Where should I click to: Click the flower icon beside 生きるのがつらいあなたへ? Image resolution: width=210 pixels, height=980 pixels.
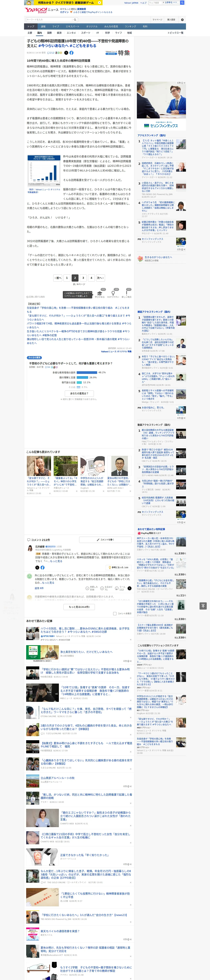pyautogui.click(x=140, y=259)
